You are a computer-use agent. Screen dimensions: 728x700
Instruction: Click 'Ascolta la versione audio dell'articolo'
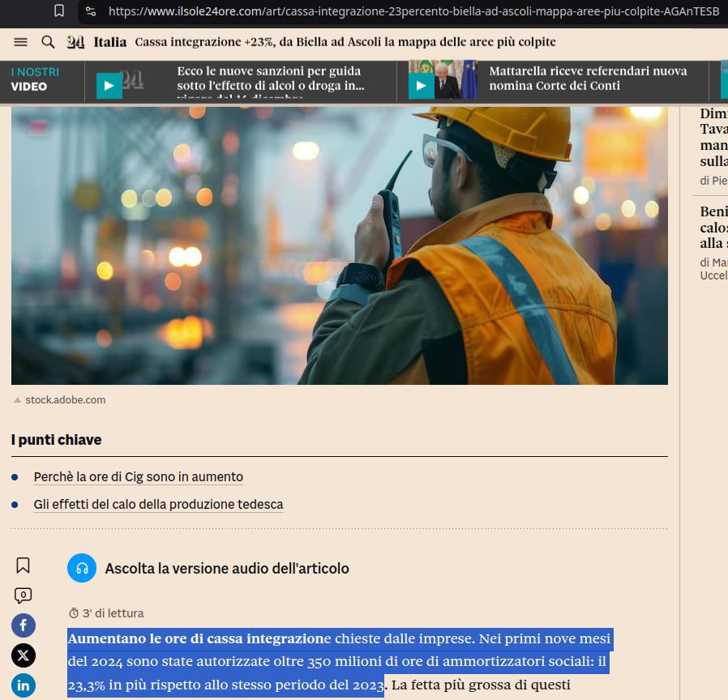[227, 569]
